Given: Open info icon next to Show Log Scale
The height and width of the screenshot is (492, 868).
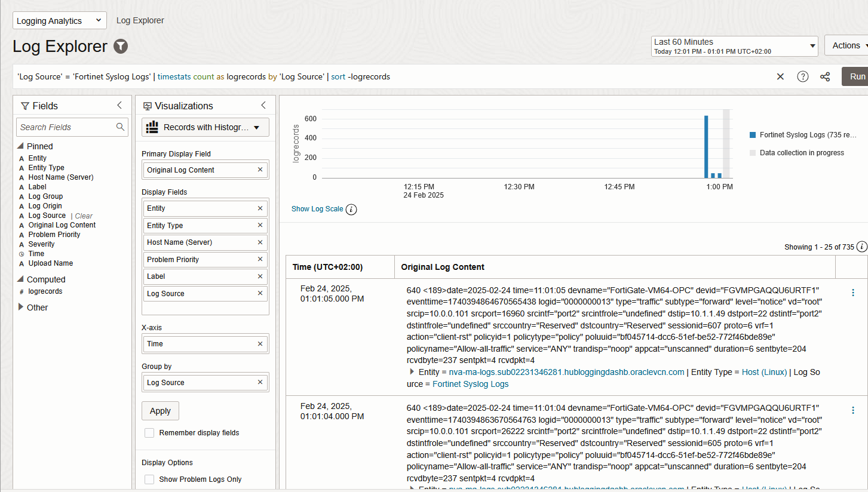Looking at the screenshot, I should tap(351, 209).
